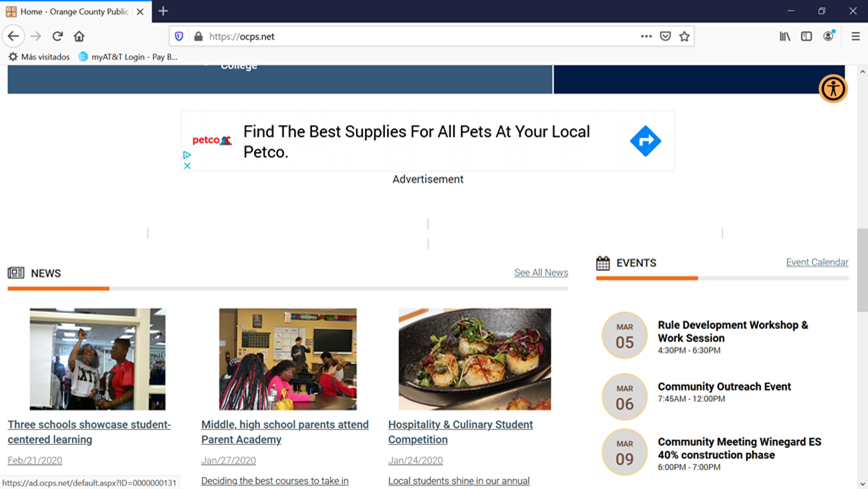Toggle the sidebar view icon
The height and width of the screenshot is (489, 868).
point(807,37)
